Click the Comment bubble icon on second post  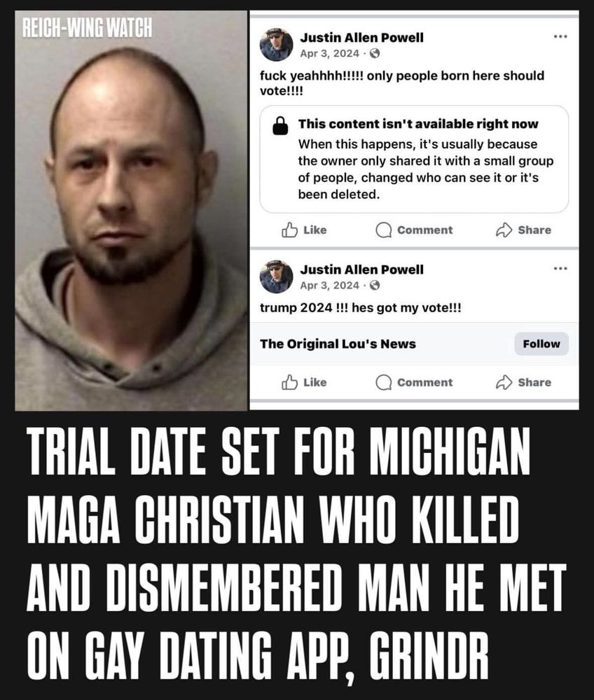(383, 383)
